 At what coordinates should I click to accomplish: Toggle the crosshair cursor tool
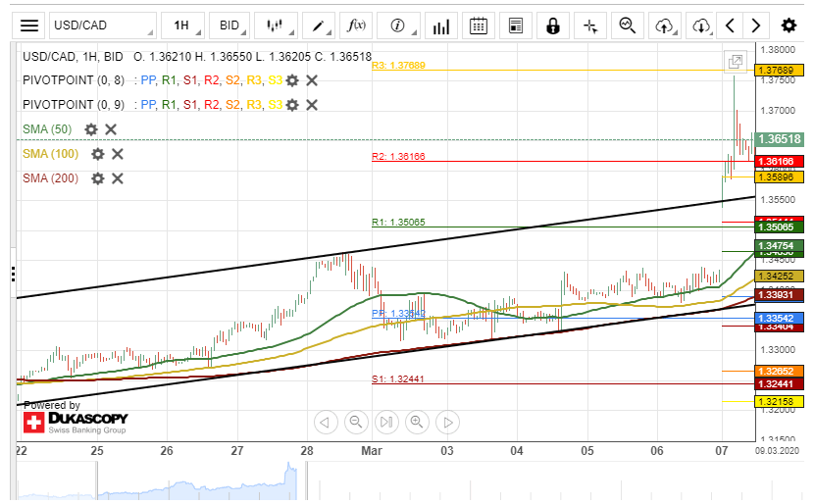590,25
